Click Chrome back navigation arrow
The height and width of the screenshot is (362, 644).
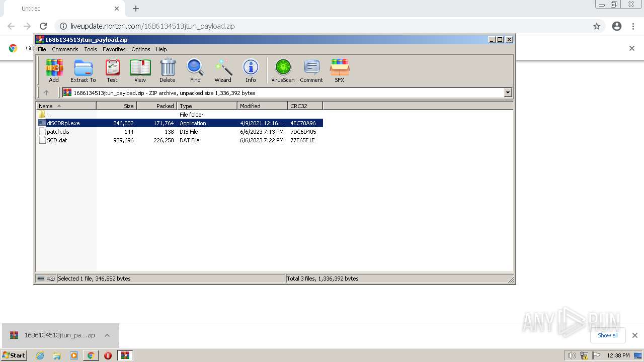[11, 26]
